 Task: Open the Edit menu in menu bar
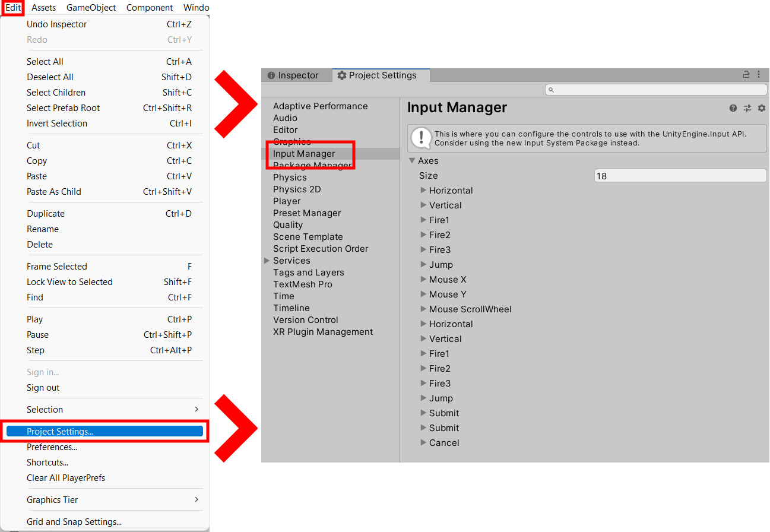13,8
